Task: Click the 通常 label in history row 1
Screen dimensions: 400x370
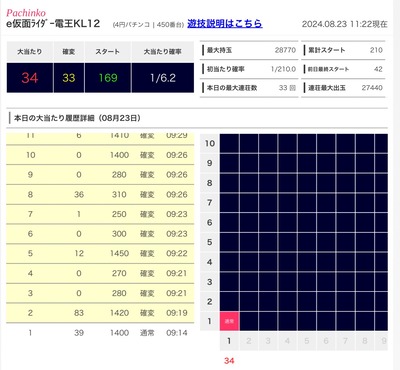Action: tap(147, 333)
